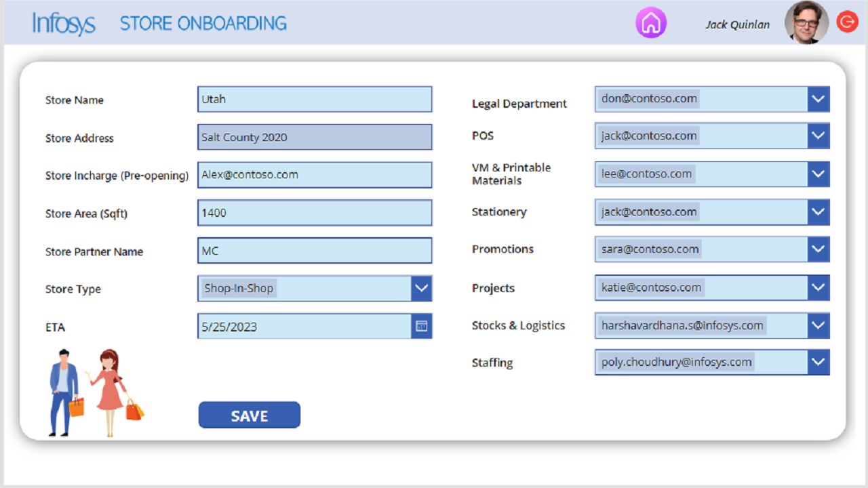Click lee@contoso.com in VM & Printable Materials
868x488 pixels.
[647, 174]
